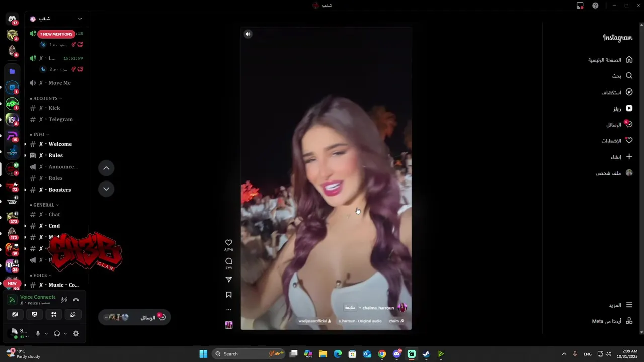This screenshot has height=362, width=644.
Task: Open the X · Music channel
Action: [x=56, y=285]
